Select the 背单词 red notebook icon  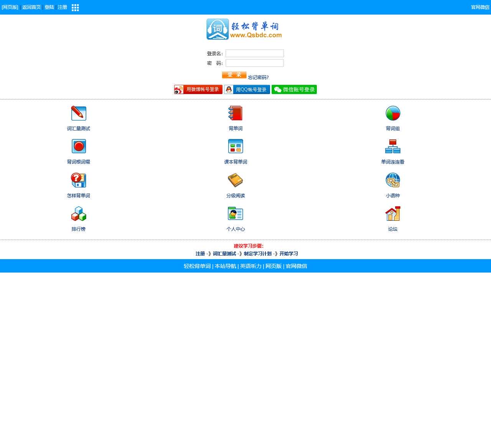pos(235,112)
